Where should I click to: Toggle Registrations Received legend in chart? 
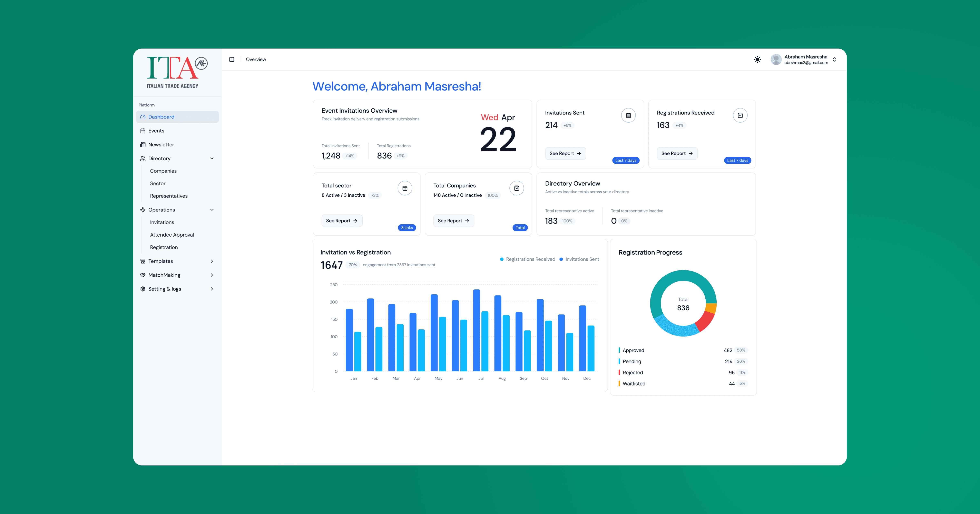point(527,259)
